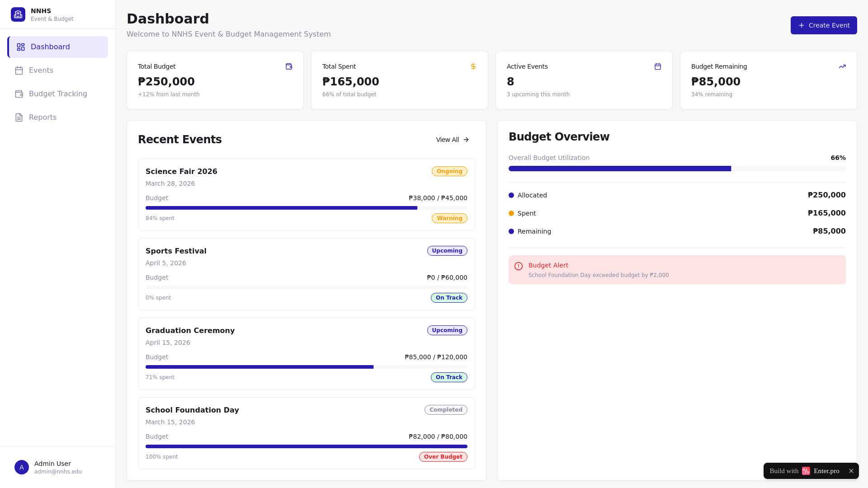Navigate to Reports in the sidebar
The image size is (868, 488).
coord(42,117)
